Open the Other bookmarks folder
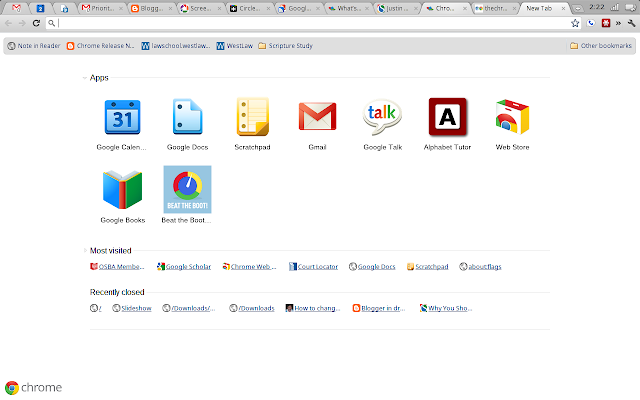640x400 pixels. click(x=601, y=46)
